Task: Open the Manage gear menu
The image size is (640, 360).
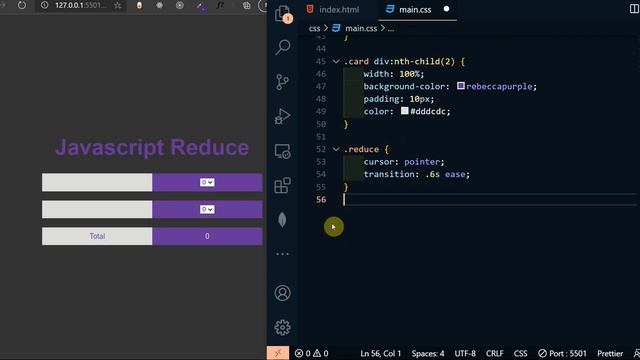Action: (x=282, y=327)
